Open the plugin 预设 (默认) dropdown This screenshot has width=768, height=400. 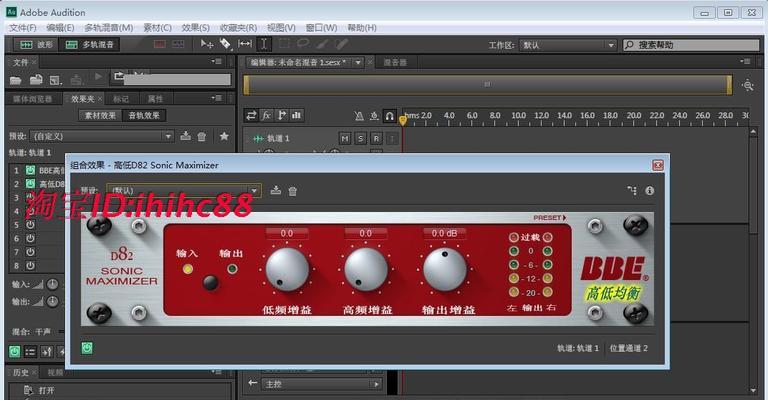(184, 190)
